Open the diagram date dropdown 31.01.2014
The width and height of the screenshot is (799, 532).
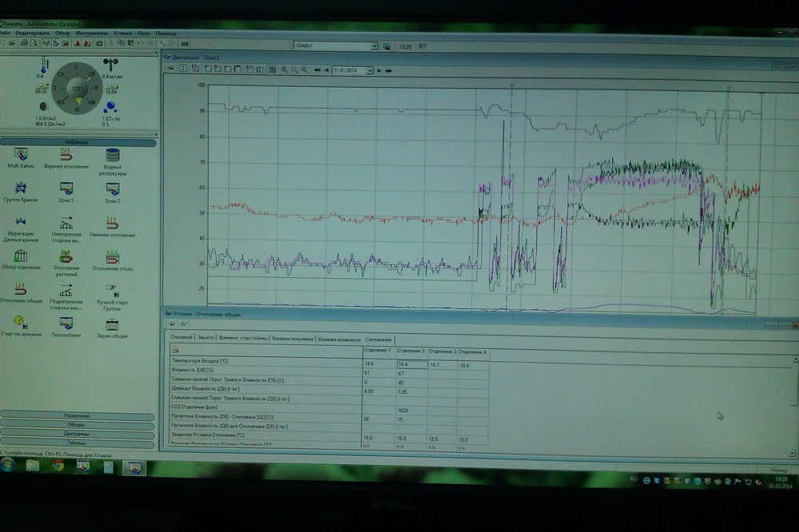(x=370, y=71)
